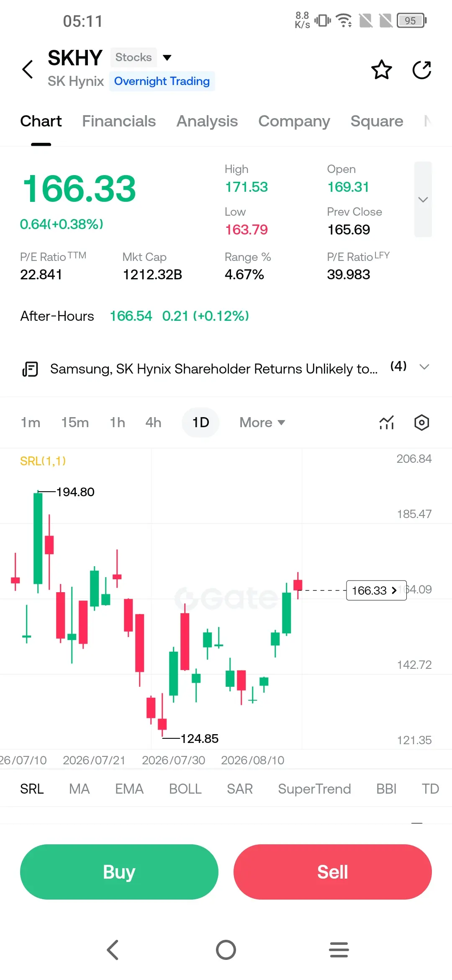Tap the Low value 163.79

pos(247,230)
